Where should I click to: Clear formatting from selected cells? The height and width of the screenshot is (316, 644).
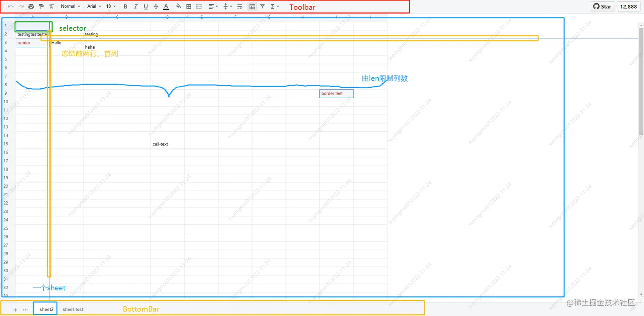[52, 6]
